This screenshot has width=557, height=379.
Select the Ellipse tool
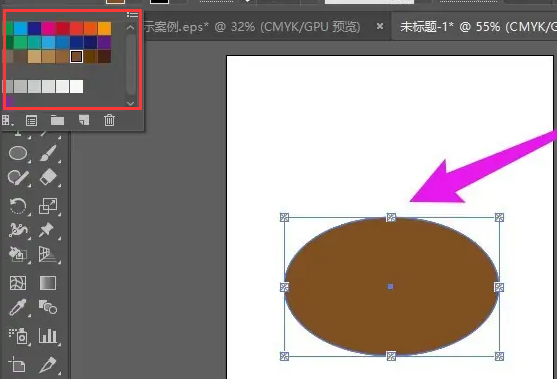pyautogui.click(x=18, y=153)
